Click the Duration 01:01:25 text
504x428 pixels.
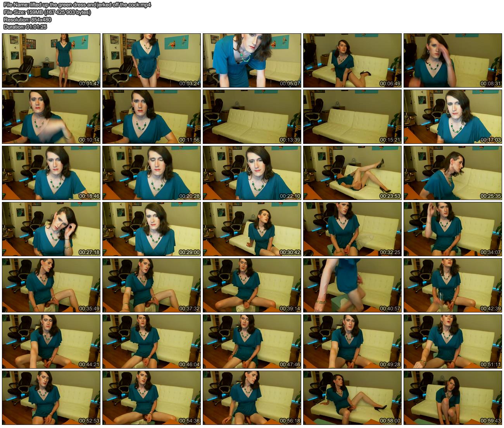point(25,27)
